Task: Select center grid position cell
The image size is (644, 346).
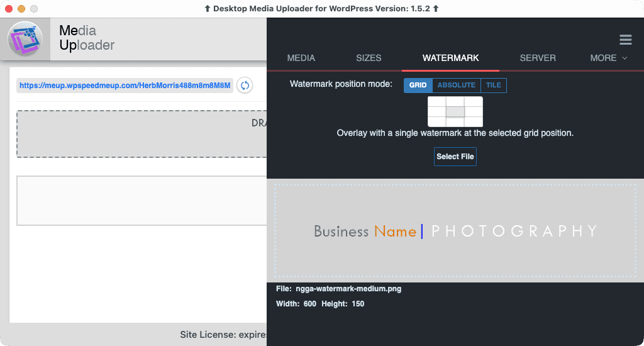Action: tap(455, 112)
